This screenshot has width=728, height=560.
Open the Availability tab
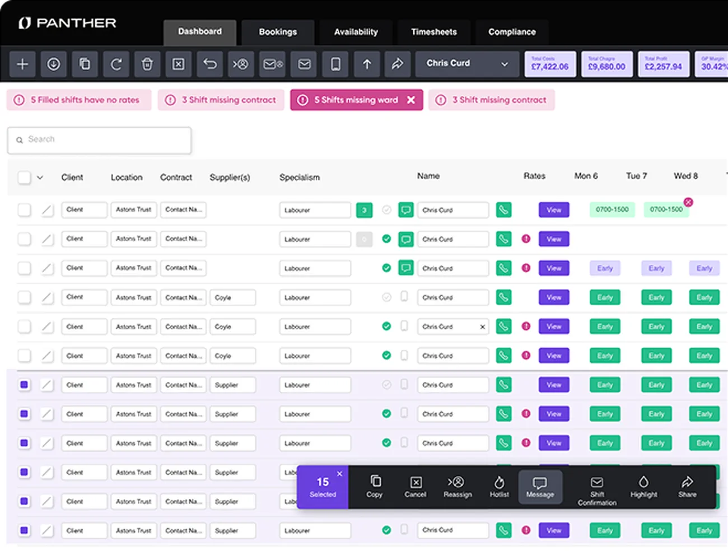[356, 32]
